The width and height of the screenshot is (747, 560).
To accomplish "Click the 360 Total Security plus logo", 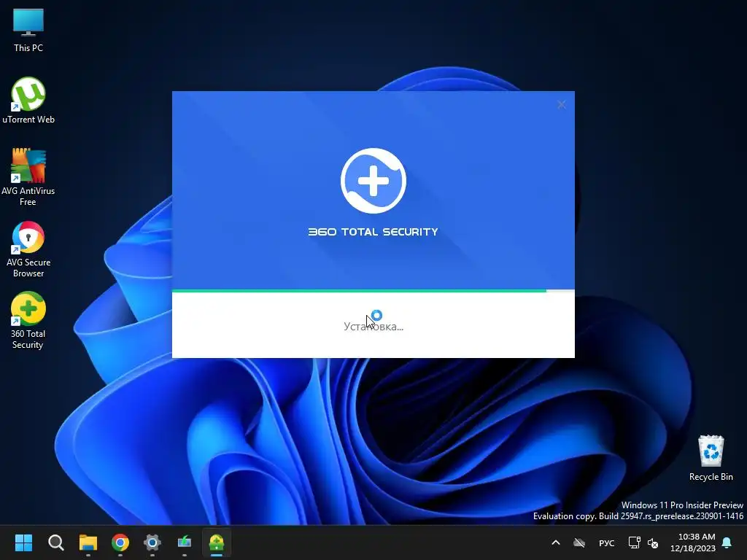I will point(373,181).
